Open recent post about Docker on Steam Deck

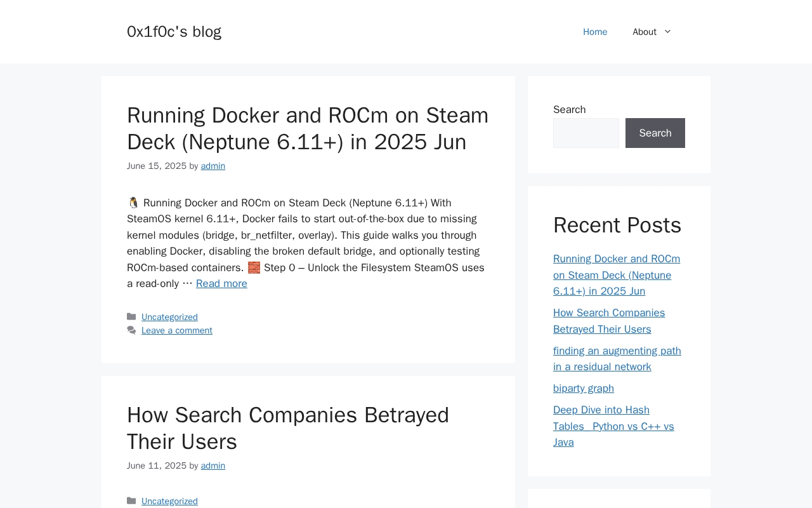point(616,275)
